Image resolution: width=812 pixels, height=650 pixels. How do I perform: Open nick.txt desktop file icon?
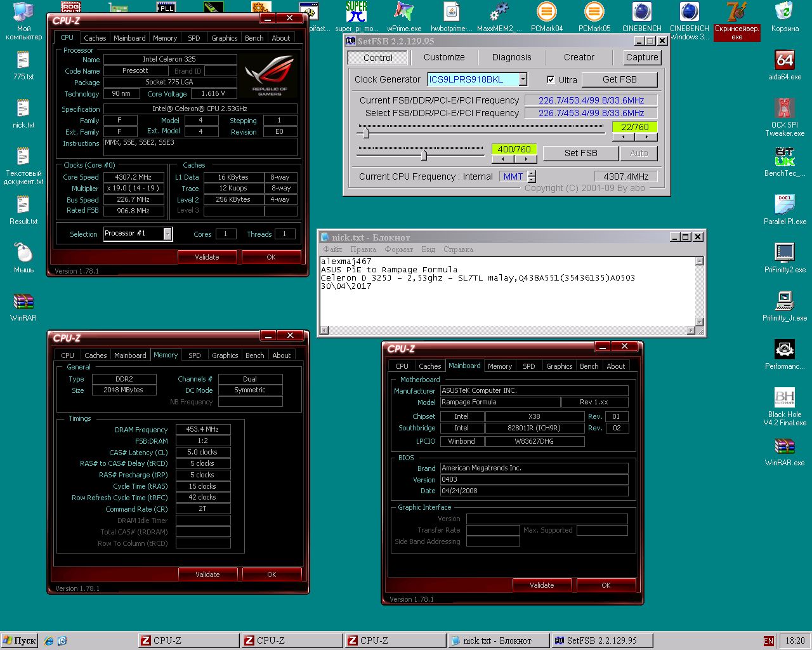(x=23, y=113)
